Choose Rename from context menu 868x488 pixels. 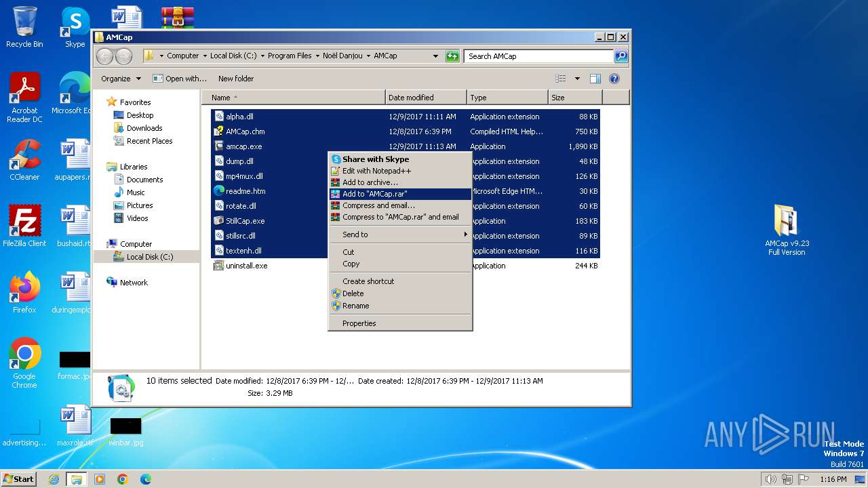click(400, 306)
